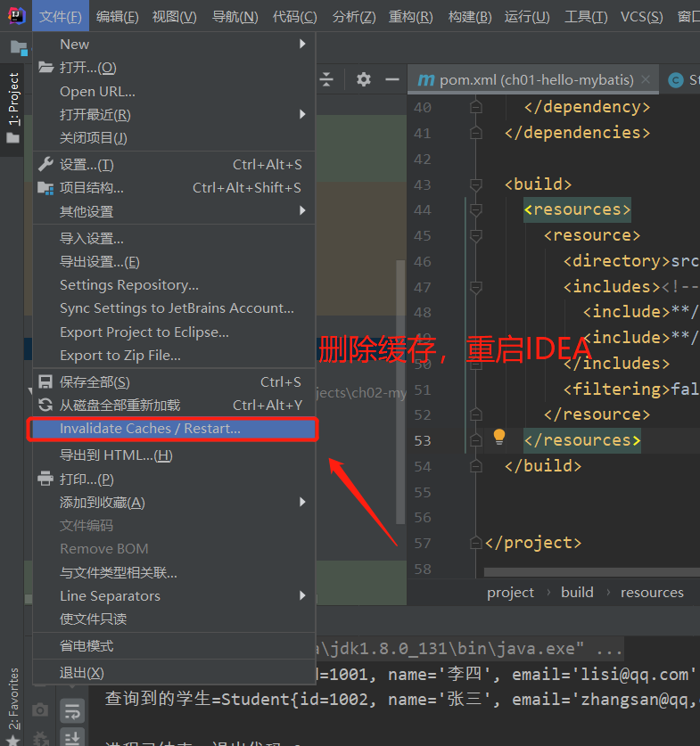Image resolution: width=700 pixels, height=746 pixels.
Task: Click the fold marker at line 40
Action: click(475, 107)
